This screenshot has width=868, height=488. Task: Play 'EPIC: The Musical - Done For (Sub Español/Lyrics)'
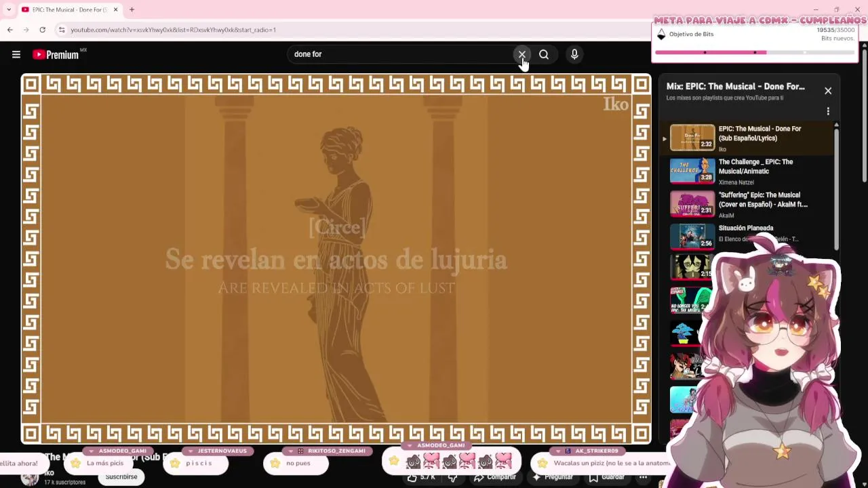pyautogui.click(x=759, y=134)
